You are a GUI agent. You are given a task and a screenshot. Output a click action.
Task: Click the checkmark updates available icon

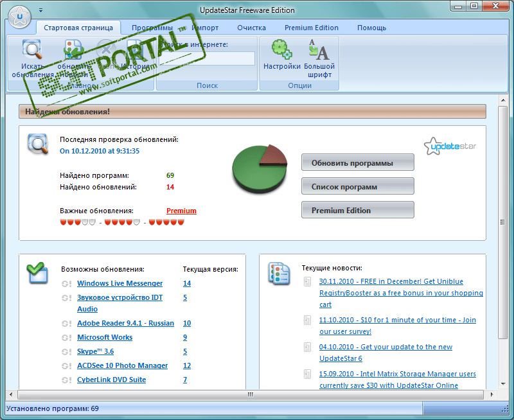tap(37, 272)
